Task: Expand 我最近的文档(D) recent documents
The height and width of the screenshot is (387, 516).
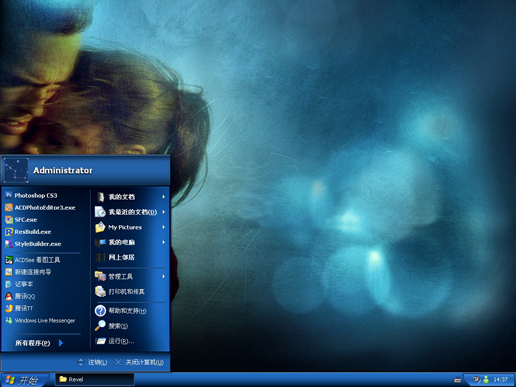Action: point(130,212)
